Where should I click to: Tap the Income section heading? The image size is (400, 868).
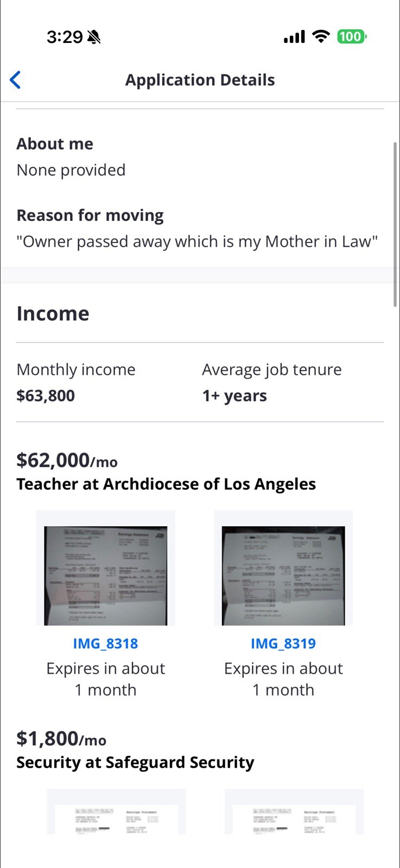click(x=53, y=314)
